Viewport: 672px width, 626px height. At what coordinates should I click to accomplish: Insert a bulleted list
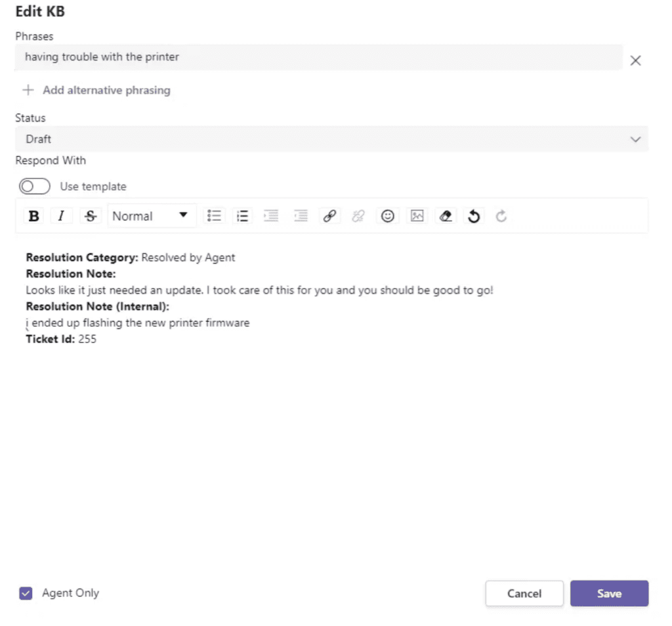[214, 216]
